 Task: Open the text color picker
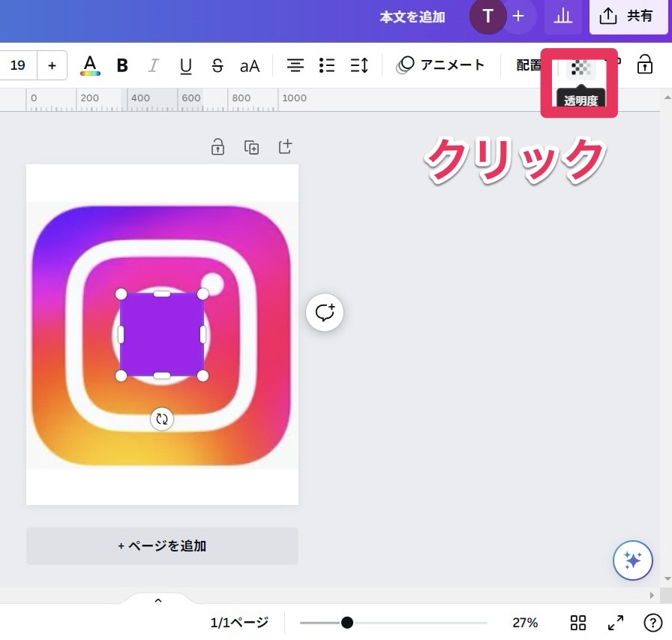[x=90, y=65]
